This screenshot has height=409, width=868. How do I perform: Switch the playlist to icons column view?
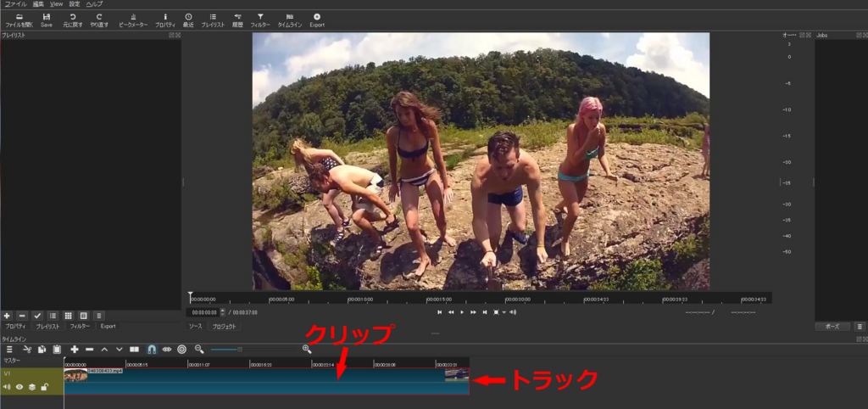(84, 316)
